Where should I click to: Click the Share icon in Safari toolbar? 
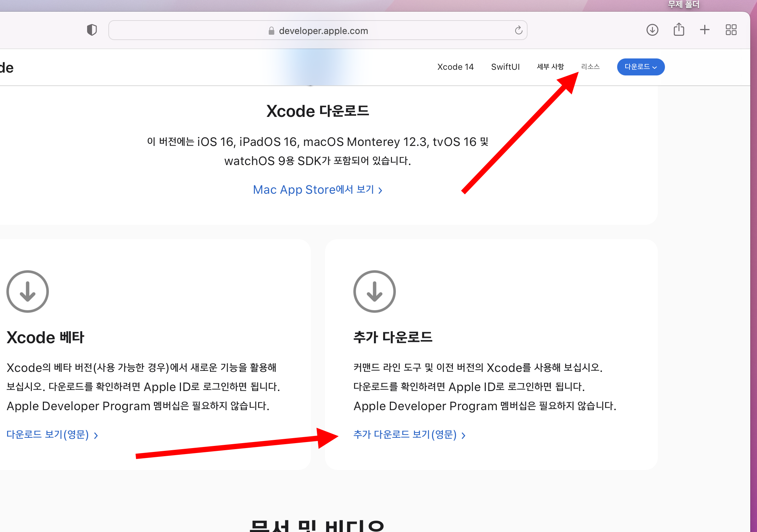coord(678,30)
